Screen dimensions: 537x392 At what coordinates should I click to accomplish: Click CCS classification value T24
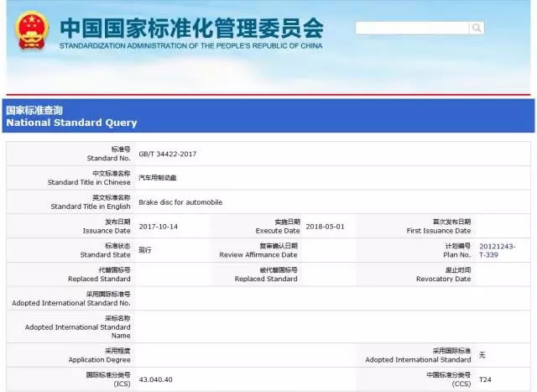pos(485,379)
